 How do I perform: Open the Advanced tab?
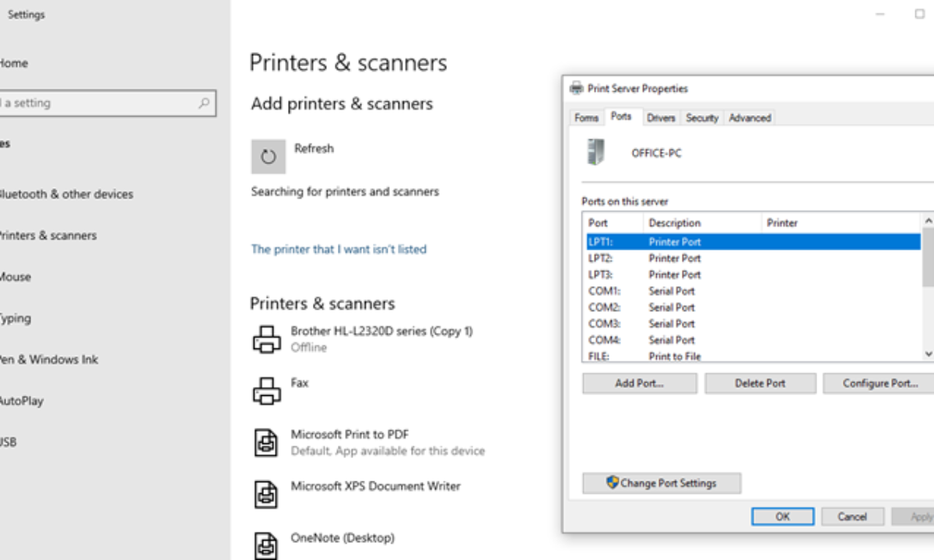[x=750, y=117]
